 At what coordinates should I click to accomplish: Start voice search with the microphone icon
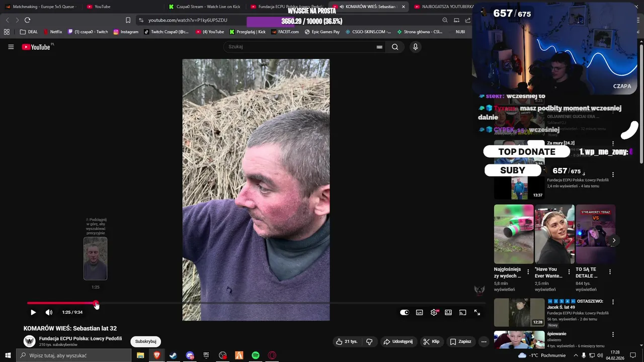(x=415, y=47)
